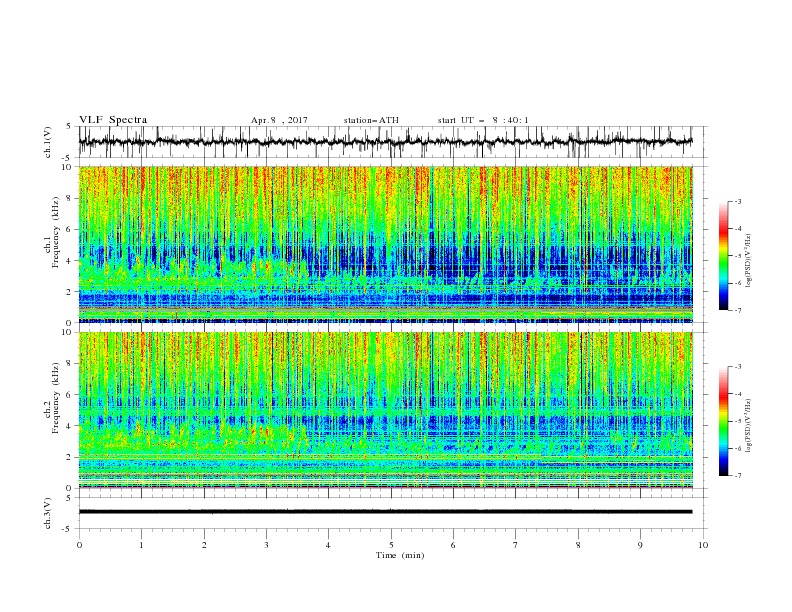Viewport: 792px width, 612px height.
Task: Click the 'start UT = 8 :40: 1' text
Action: coord(483,120)
